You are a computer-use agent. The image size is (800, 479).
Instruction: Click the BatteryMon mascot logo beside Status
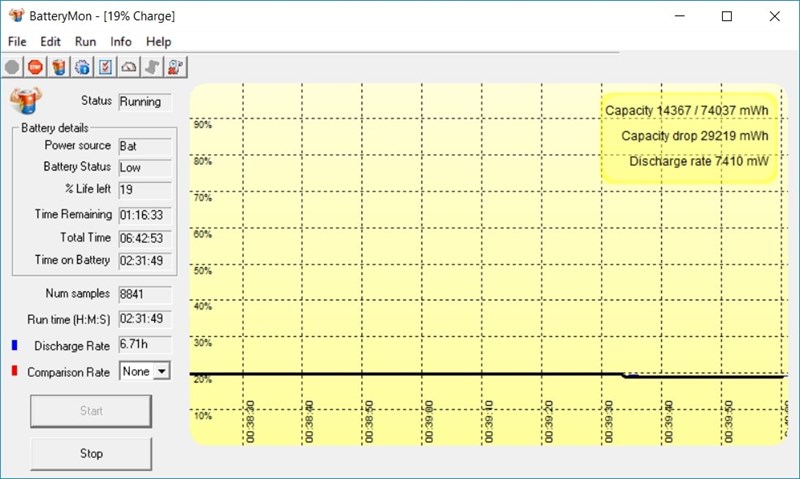[x=26, y=100]
